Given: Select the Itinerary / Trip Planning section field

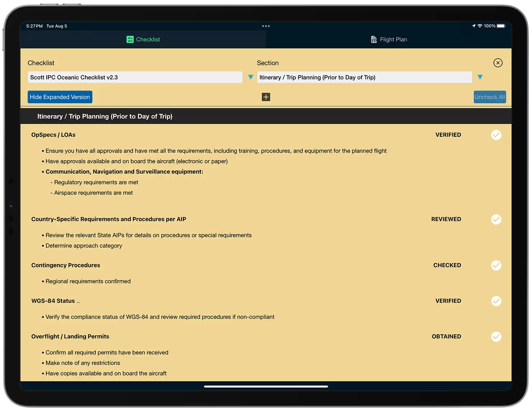Looking at the screenshot, I should (364, 77).
